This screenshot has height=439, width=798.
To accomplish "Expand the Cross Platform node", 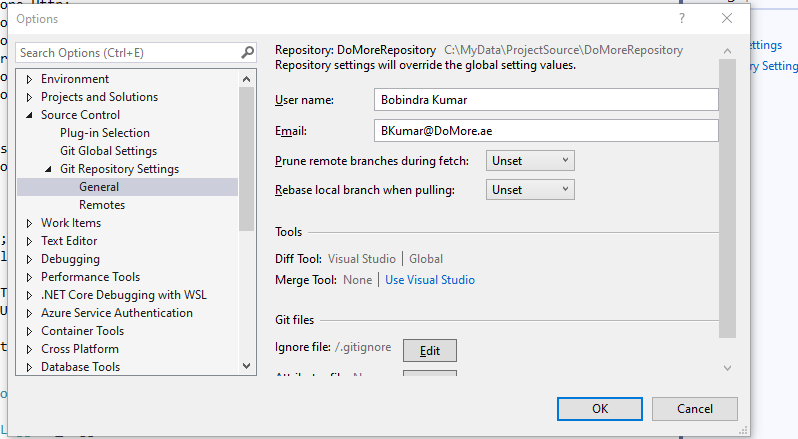I will tap(29, 349).
